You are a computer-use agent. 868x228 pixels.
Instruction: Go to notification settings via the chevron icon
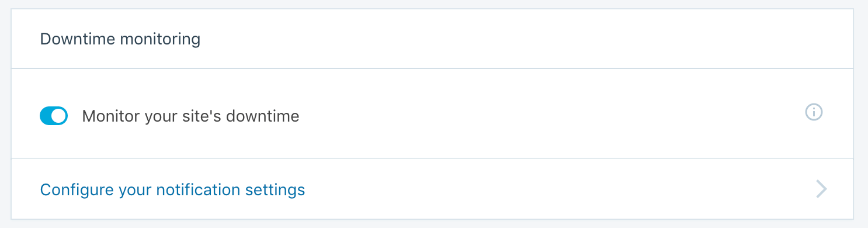point(821,189)
